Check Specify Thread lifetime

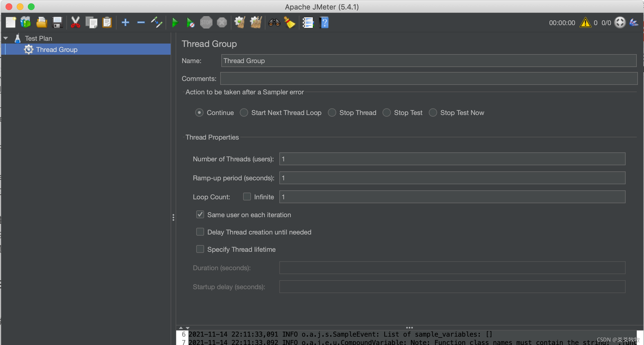(x=200, y=249)
